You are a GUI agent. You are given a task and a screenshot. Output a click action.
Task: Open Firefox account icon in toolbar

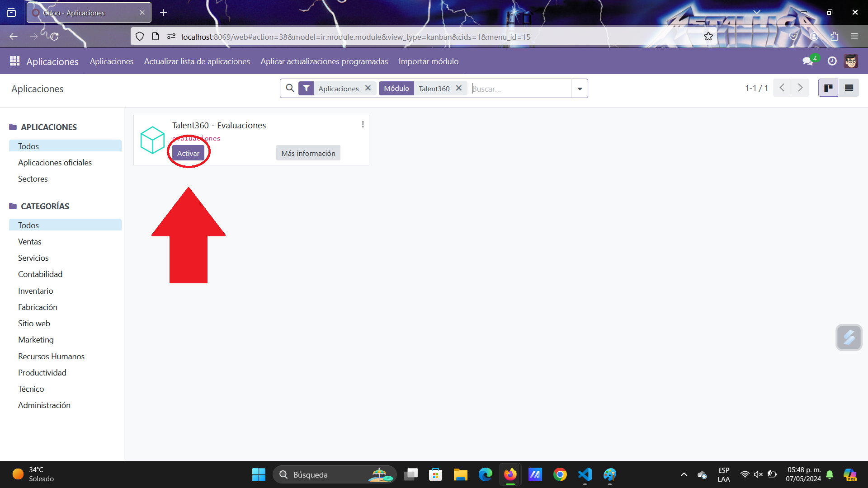point(814,37)
